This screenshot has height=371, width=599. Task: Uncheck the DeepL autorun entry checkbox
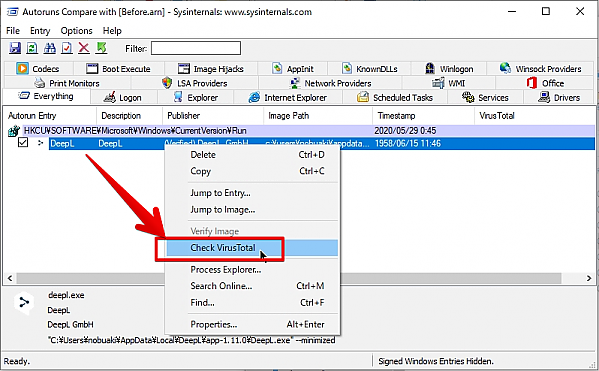[23, 143]
